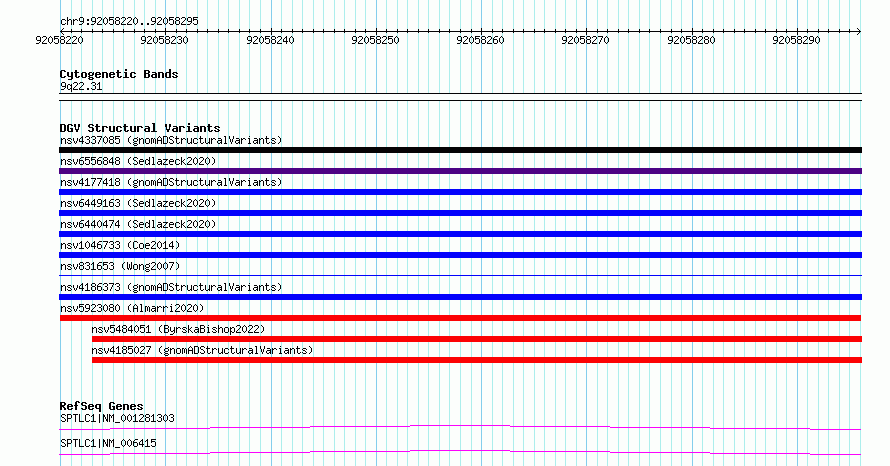Select the 92058230 ruler coordinate
This screenshot has height=466, width=890.
click(164, 40)
